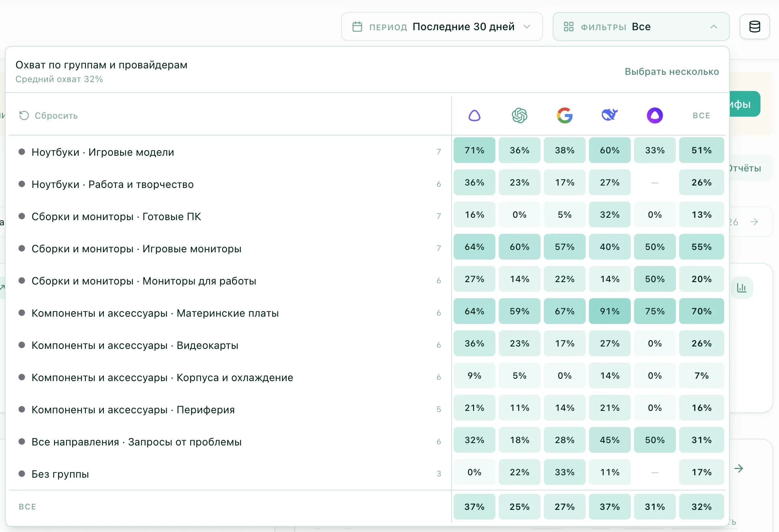This screenshot has width=779, height=532.
Task: Select row Сборки и мониторы · Мониторы для работы
Action: pyautogui.click(x=230, y=281)
